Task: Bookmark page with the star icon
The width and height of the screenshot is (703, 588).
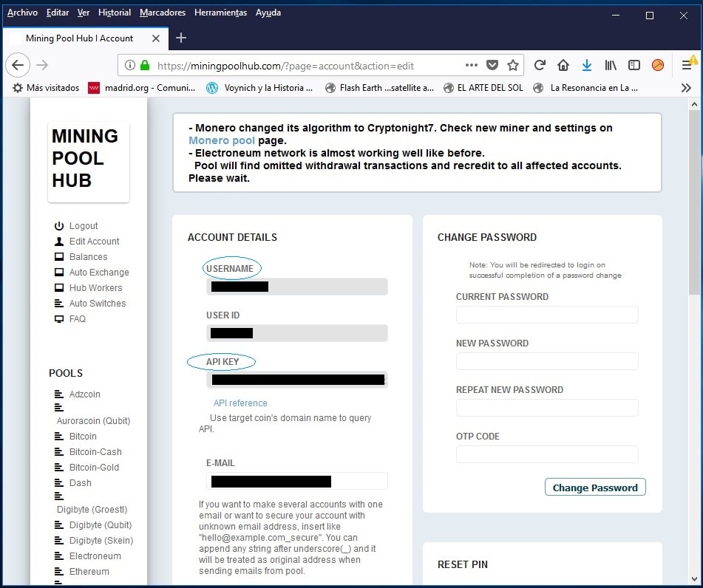Action: point(513,65)
